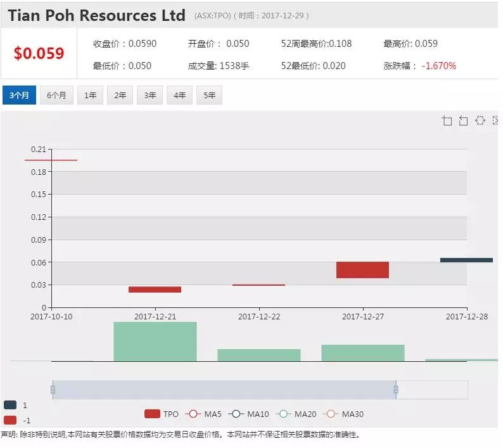503x448 pixels.
Task: Switch to the 6个月 time range
Action: [x=56, y=95]
